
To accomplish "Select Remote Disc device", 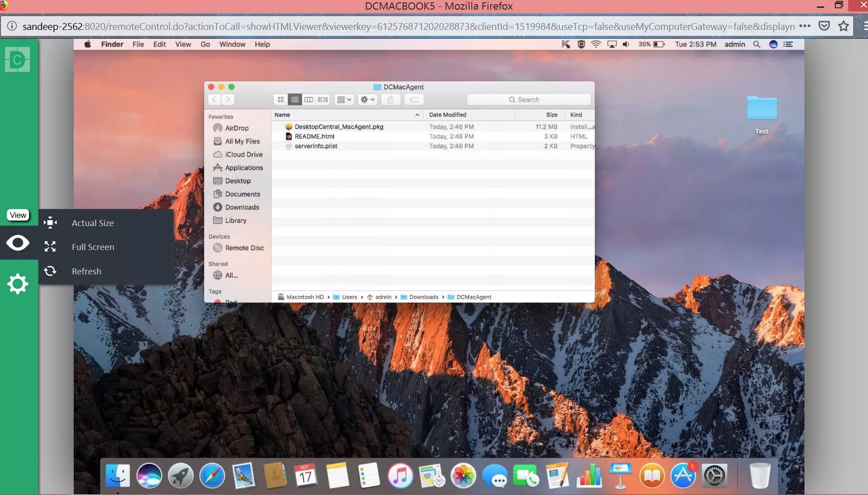I will [x=244, y=248].
